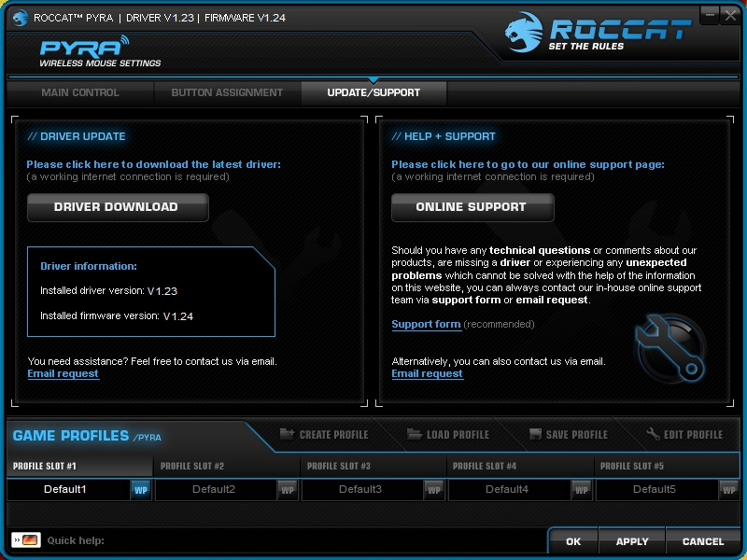Click the Save Profile floppy disk icon
Screen dimensions: 747x560
[x=535, y=434]
